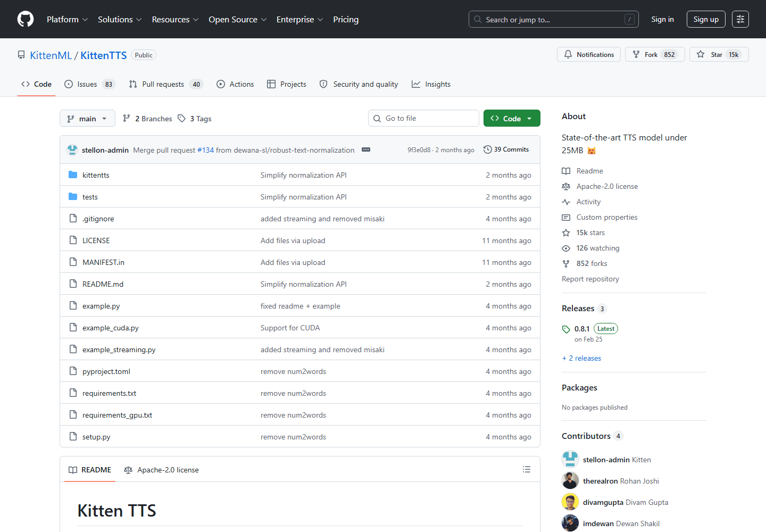
Task: Open pull request #134 link
Action: (x=205, y=150)
